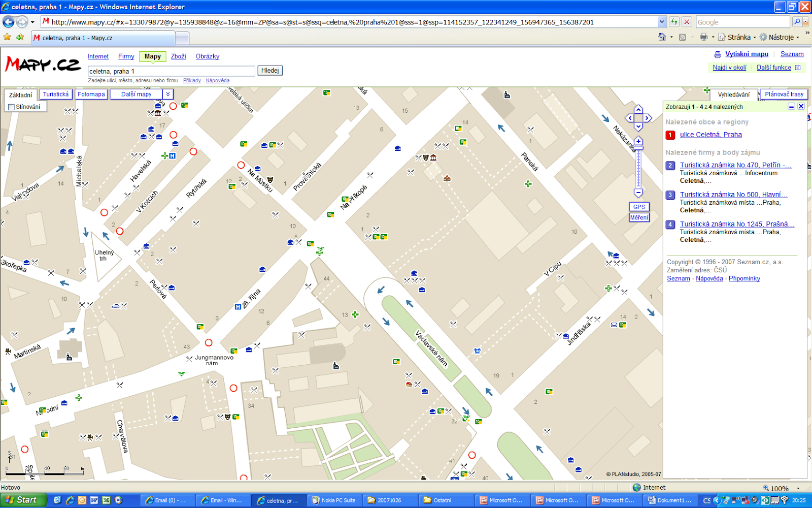812x508 pixels.
Task: Open the recent pages dropdown arrow
Action: click(x=32, y=22)
